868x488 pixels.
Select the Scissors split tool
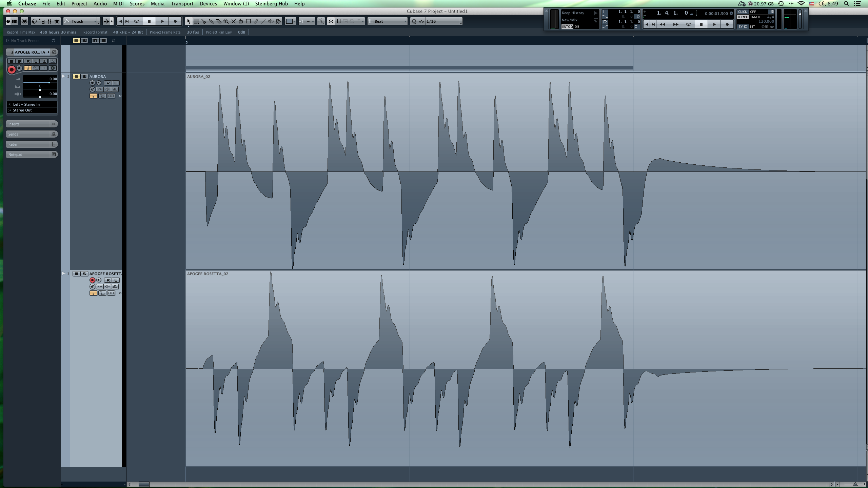click(x=204, y=21)
